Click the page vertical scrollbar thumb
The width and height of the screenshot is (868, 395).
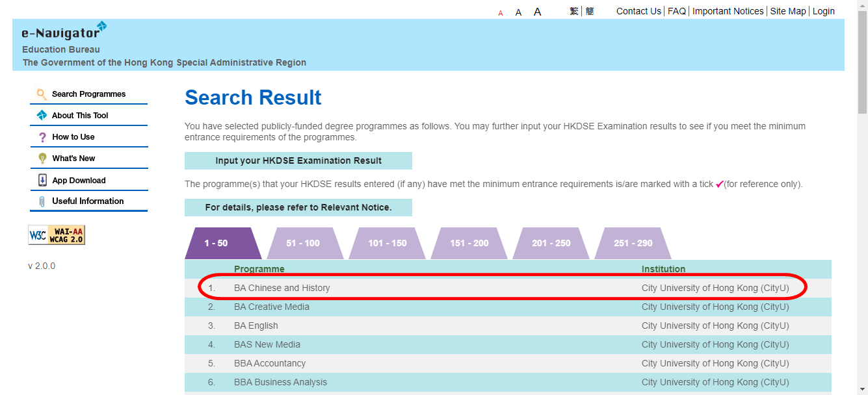coord(863,62)
